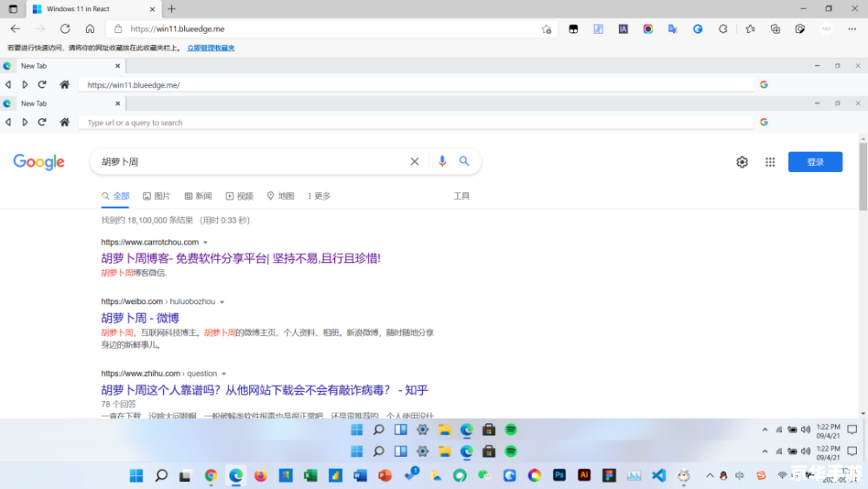Open Photoshop from bottom taskbar
This screenshot has height=489, width=868.
click(x=559, y=475)
